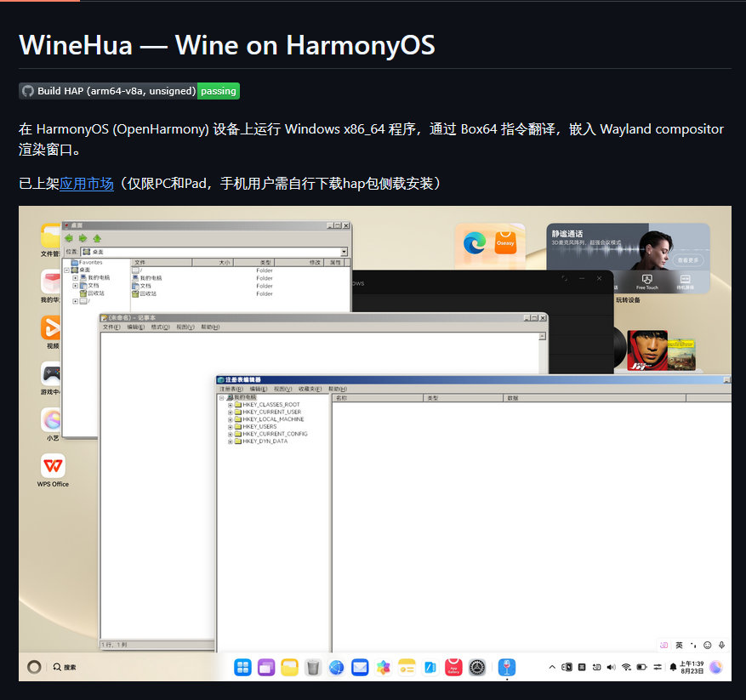
Task: Expand HKEY_LOCAL_MACHINE in the registry tree
Action: pos(231,419)
